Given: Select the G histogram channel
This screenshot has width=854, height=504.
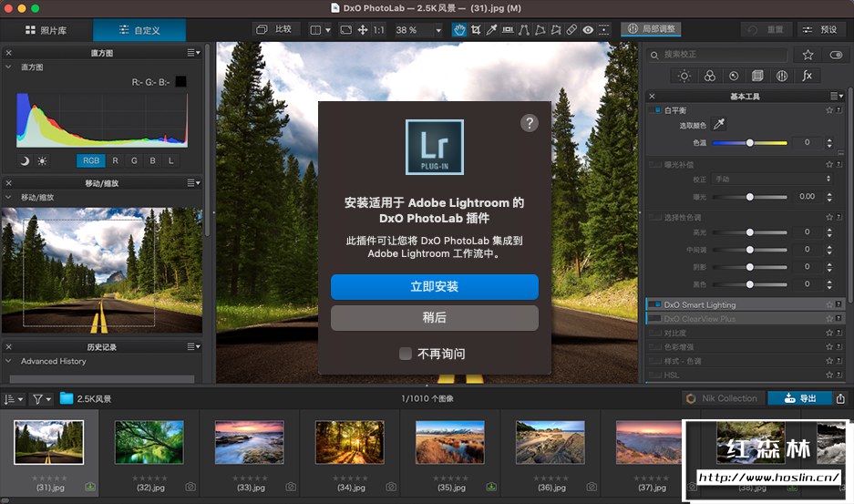Looking at the screenshot, I should coord(134,160).
